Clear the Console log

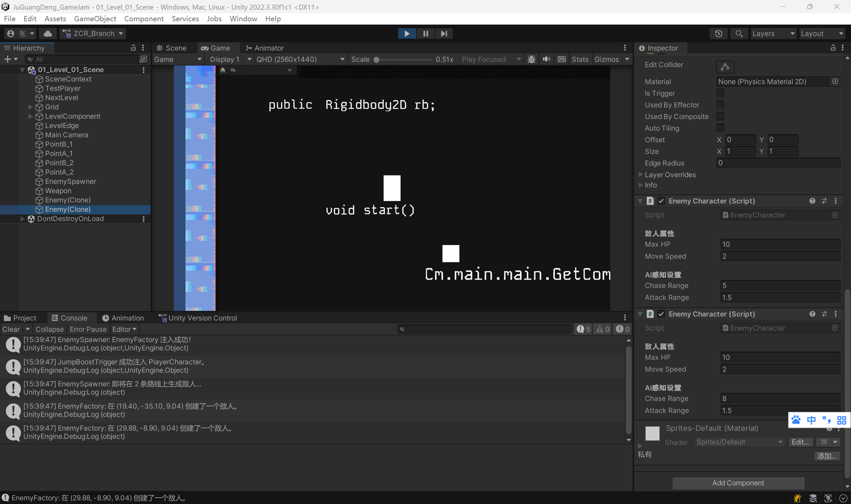pos(11,329)
